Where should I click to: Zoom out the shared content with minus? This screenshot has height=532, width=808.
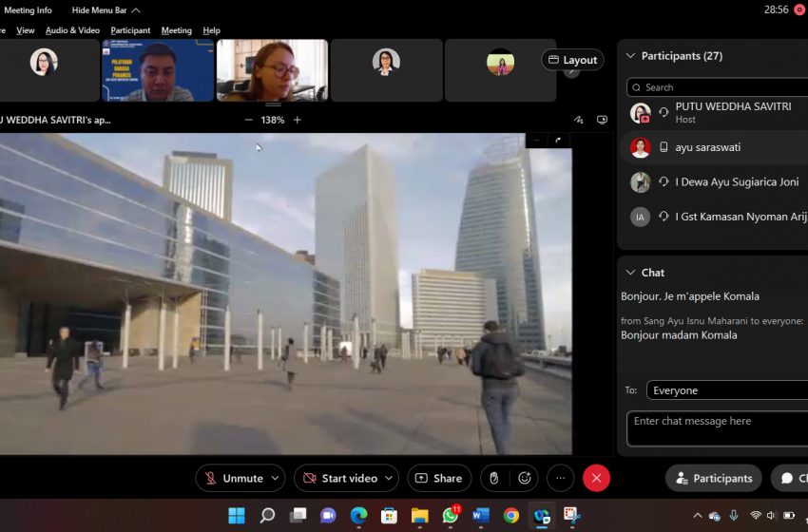(249, 120)
